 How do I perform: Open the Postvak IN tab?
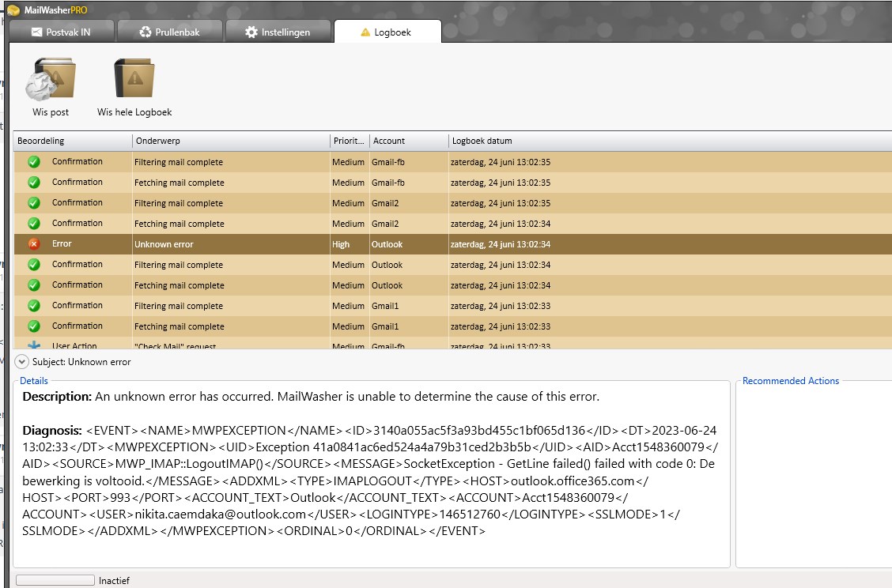[62, 32]
